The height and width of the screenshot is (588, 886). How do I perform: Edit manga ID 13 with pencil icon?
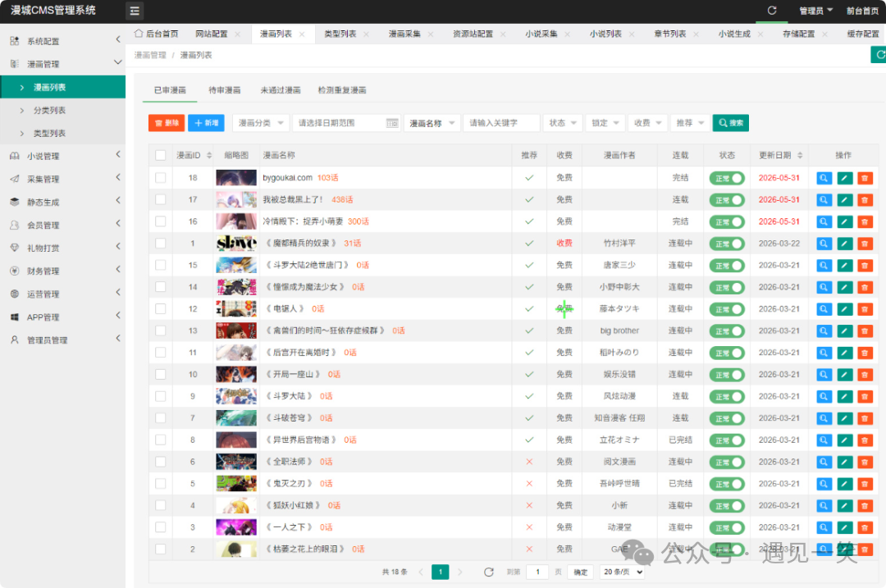click(x=844, y=331)
